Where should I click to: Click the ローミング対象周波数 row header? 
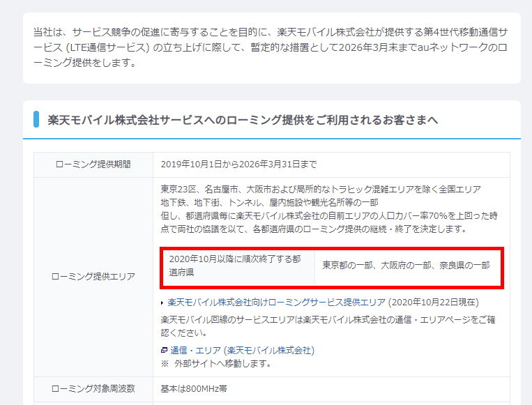pyautogui.click(x=93, y=388)
